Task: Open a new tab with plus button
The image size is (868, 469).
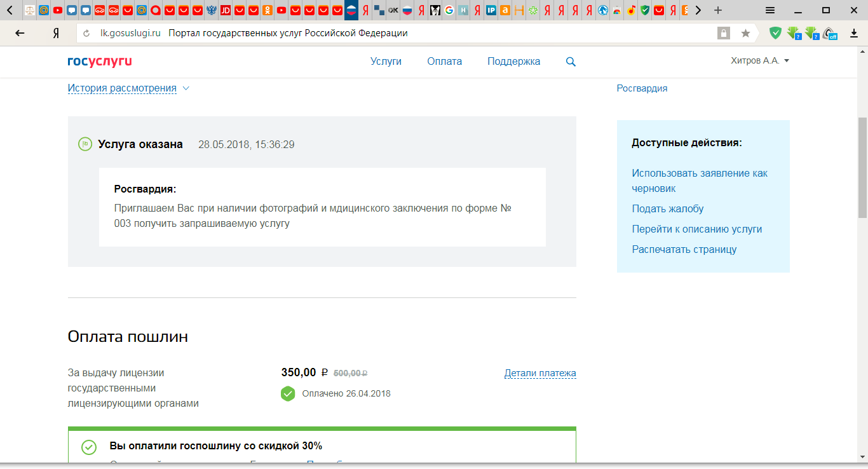Action: (717, 10)
